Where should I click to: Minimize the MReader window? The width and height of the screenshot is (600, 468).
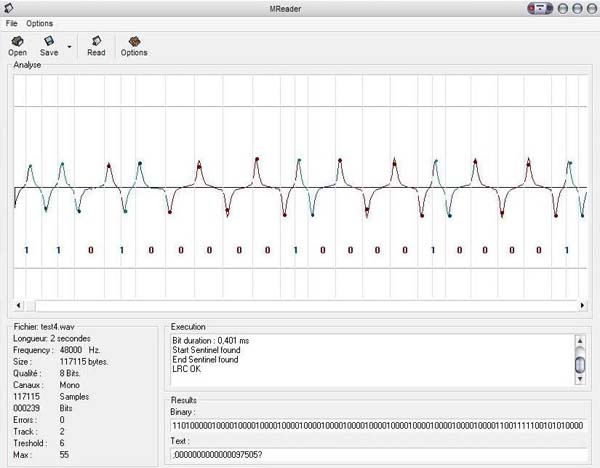[562, 8]
